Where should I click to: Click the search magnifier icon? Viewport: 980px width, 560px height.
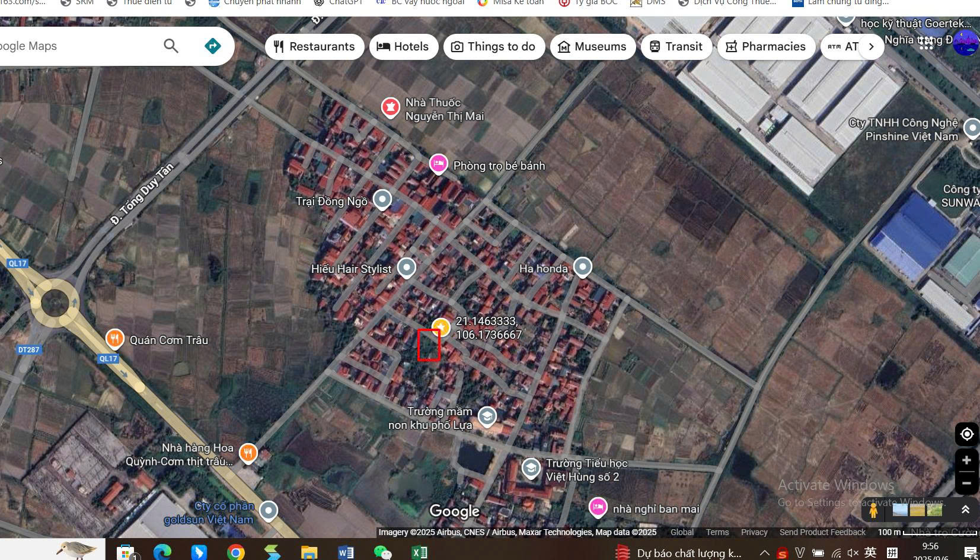[171, 46]
